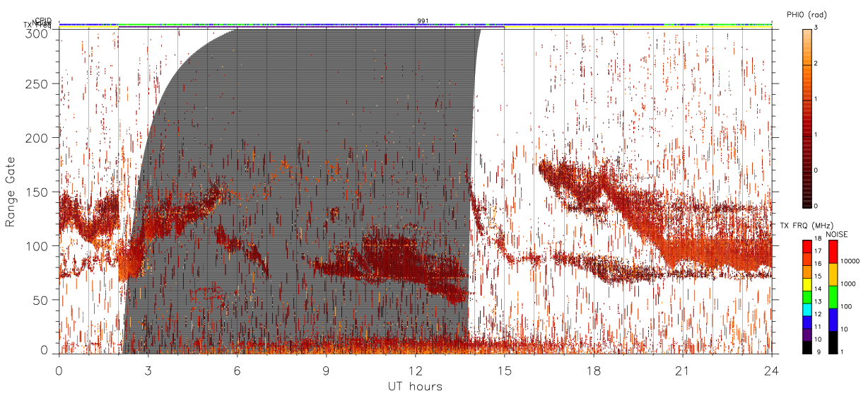Click x-axis tick label "0" under UT hours

tap(59, 371)
